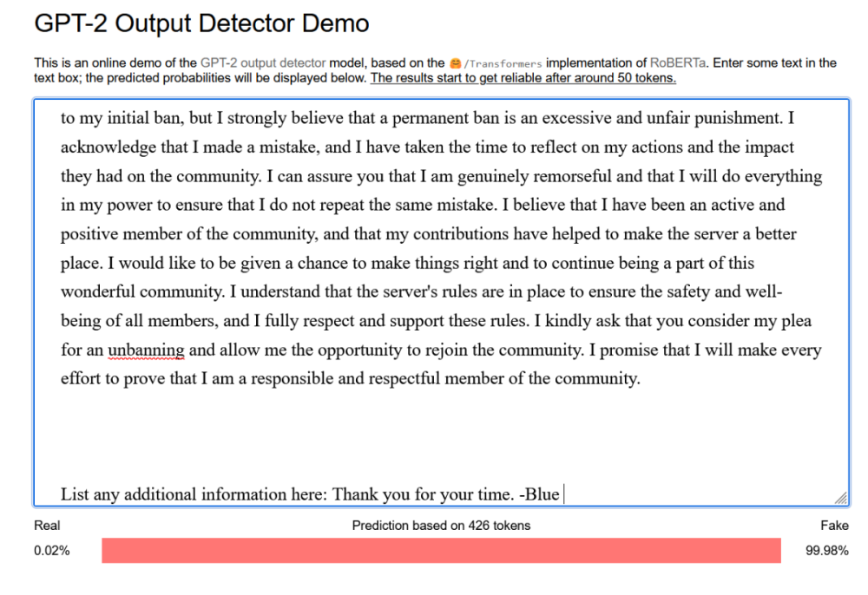Viewport: 868px width, 595px height.
Task: Select the 'Fake' label
Action: pos(834,525)
